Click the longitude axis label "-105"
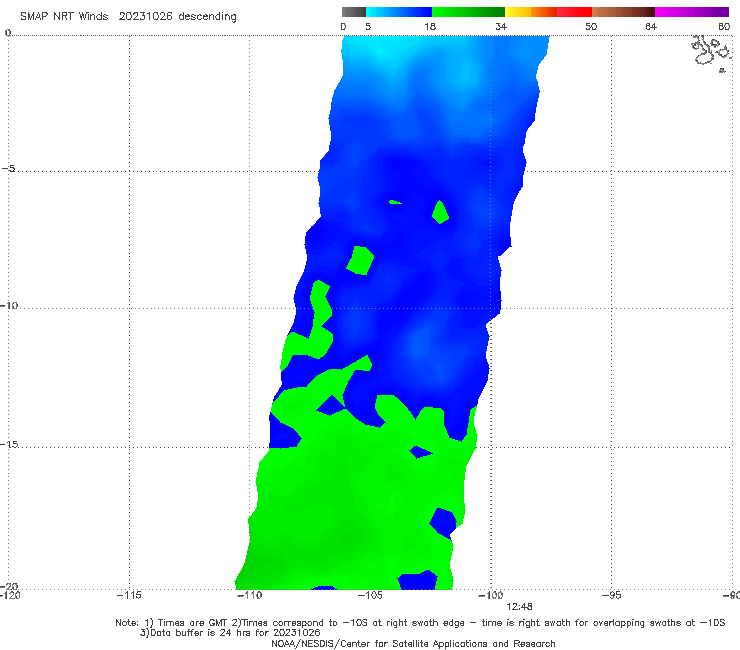This screenshot has width=740, height=650. click(370, 595)
